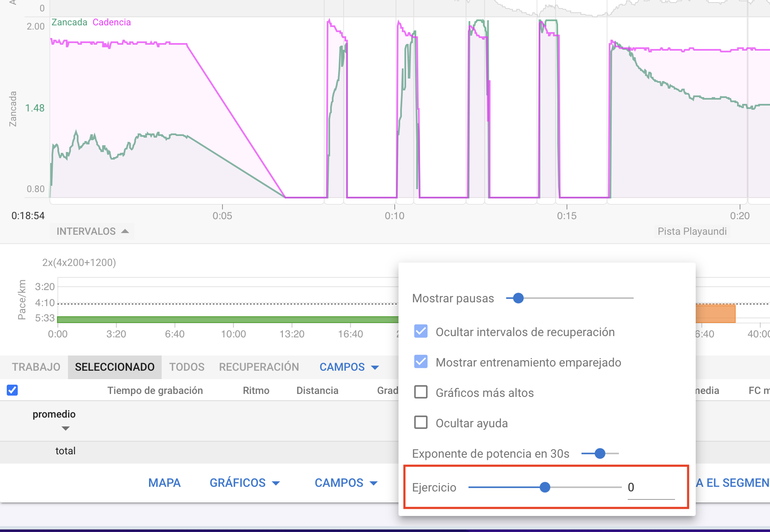Open the GRÁFICOS dropdown menu
770x532 pixels.
click(245, 483)
